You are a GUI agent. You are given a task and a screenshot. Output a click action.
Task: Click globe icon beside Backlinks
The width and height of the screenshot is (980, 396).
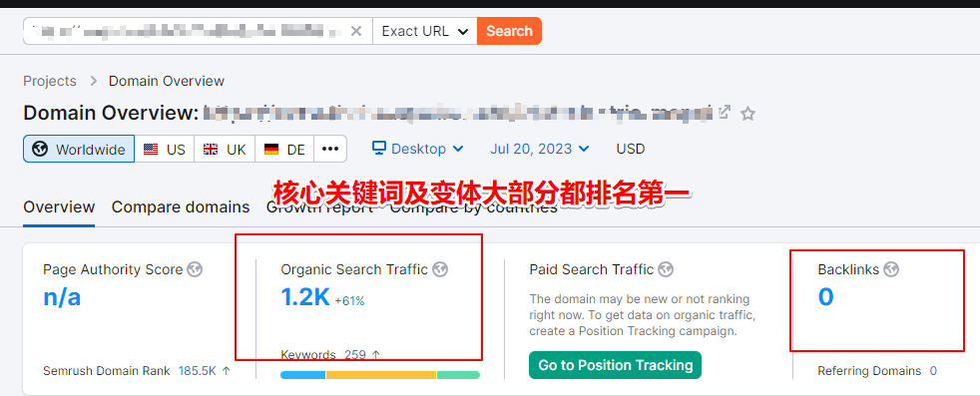(x=891, y=270)
